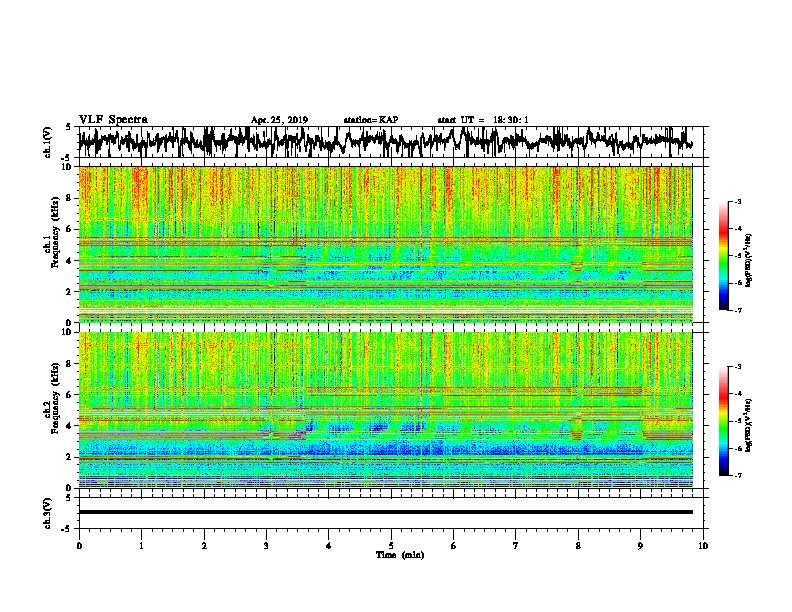Click time axis tick label "1"
792x612 pixels.
[x=141, y=546]
